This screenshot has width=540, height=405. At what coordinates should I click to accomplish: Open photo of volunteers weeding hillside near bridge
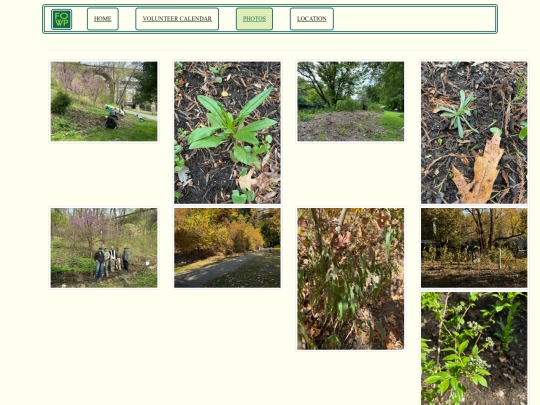click(104, 101)
